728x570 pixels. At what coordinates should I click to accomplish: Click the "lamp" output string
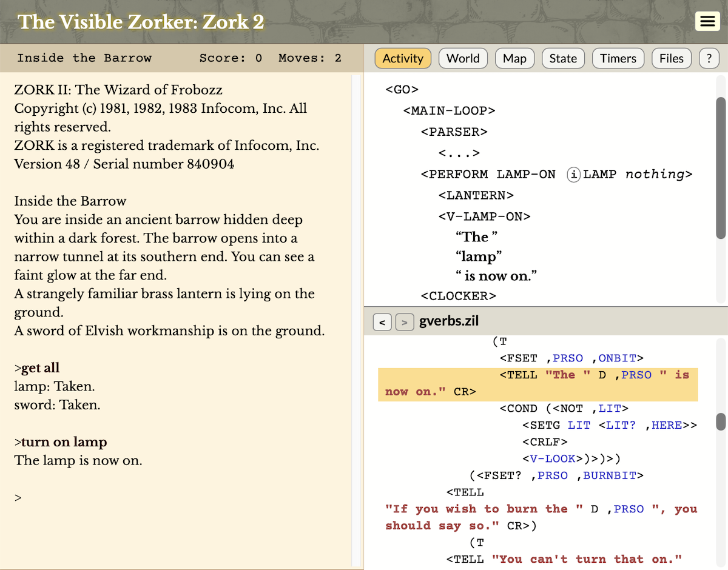[x=479, y=256]
